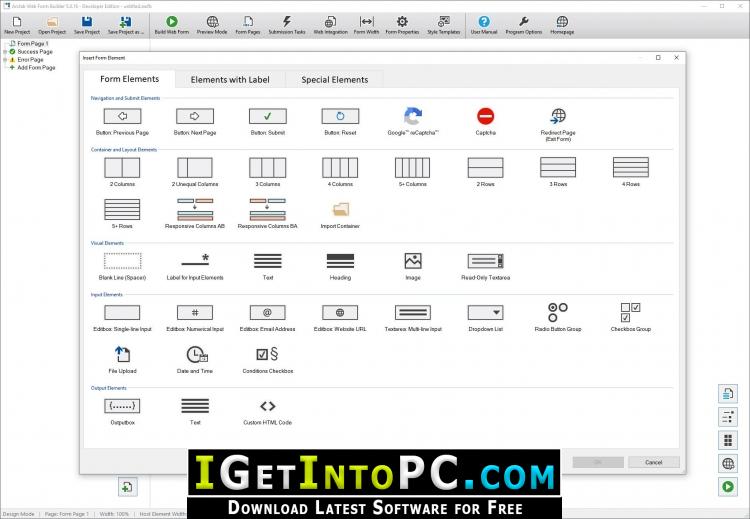
Task: Choose the 3 Columns layout element
Action: click(267, 172)
